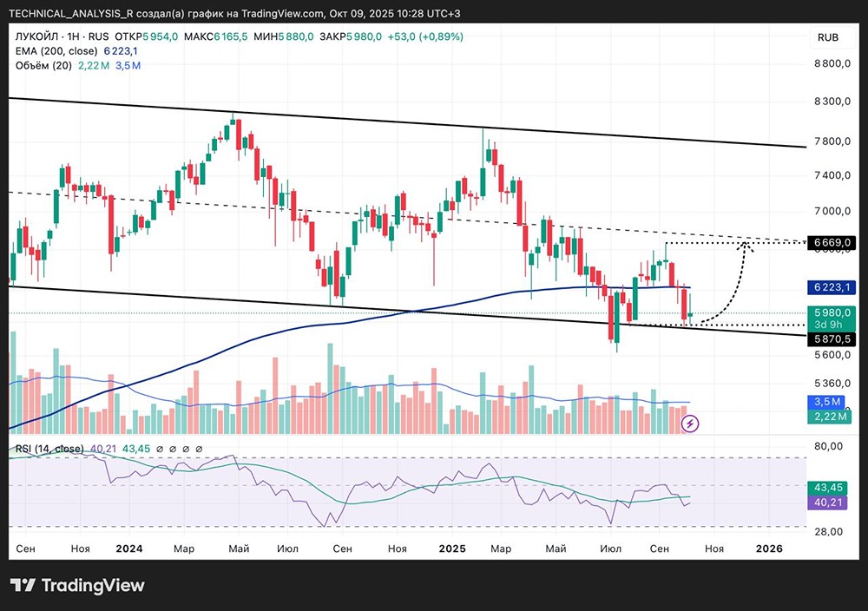Click the black 5 870,5 support price label

(832, 339)
